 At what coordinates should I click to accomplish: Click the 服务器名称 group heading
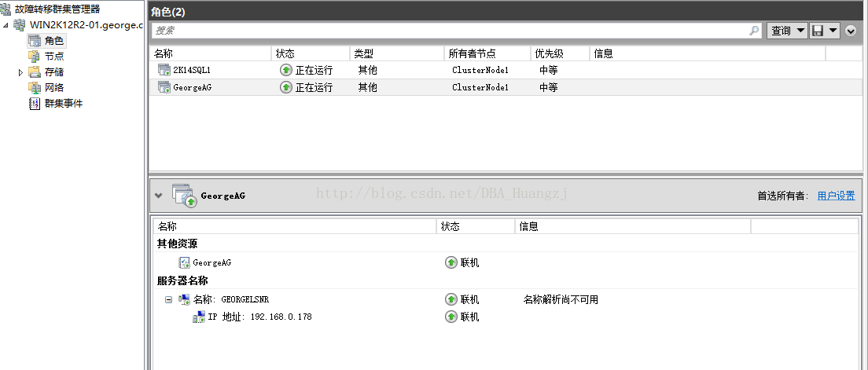[x=182, y=280]
